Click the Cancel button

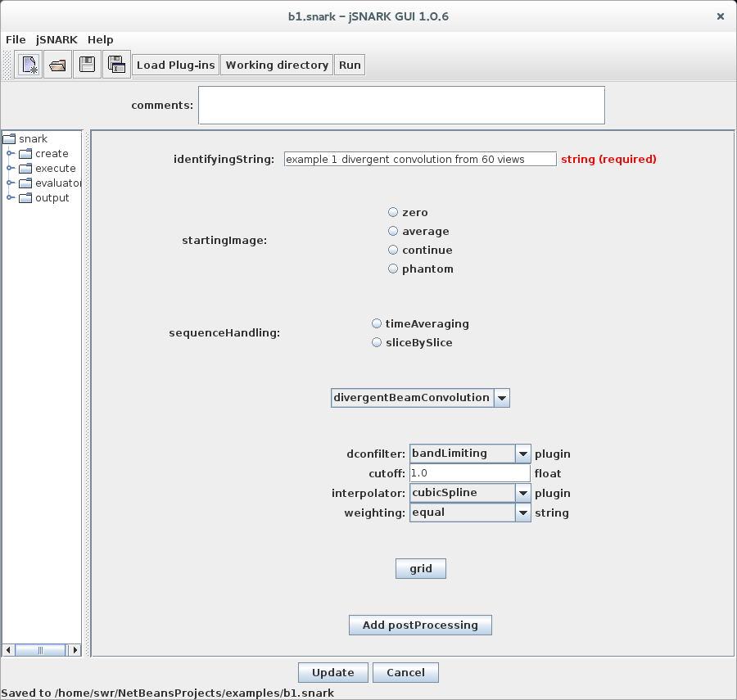click(405, 673)
